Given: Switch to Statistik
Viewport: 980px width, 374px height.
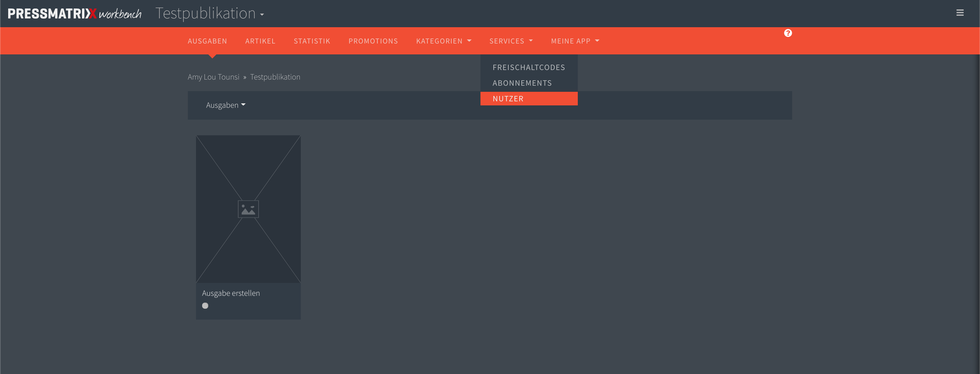Looking at the screenshot, I should [x=312, y=41].
